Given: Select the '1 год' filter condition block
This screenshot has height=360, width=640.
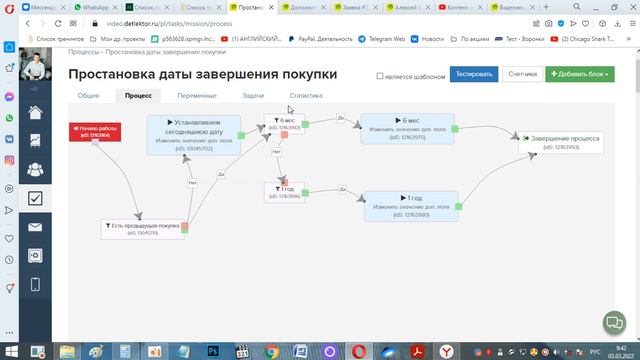Looking at the screenshot, I should [x=284, y=193].
